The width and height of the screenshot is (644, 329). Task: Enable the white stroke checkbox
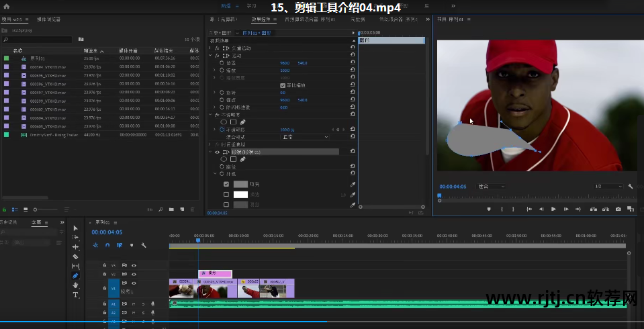(226, 195)
